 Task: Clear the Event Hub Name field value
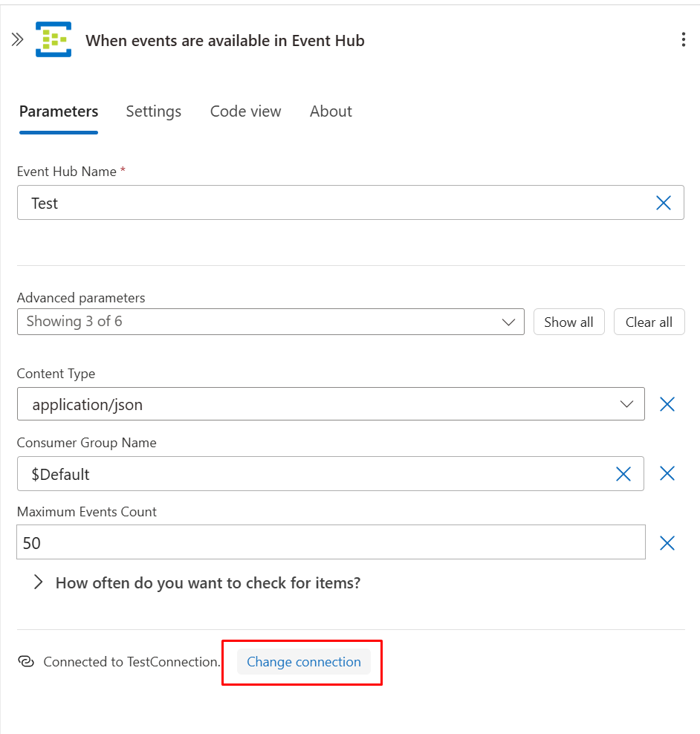point(664,203)
